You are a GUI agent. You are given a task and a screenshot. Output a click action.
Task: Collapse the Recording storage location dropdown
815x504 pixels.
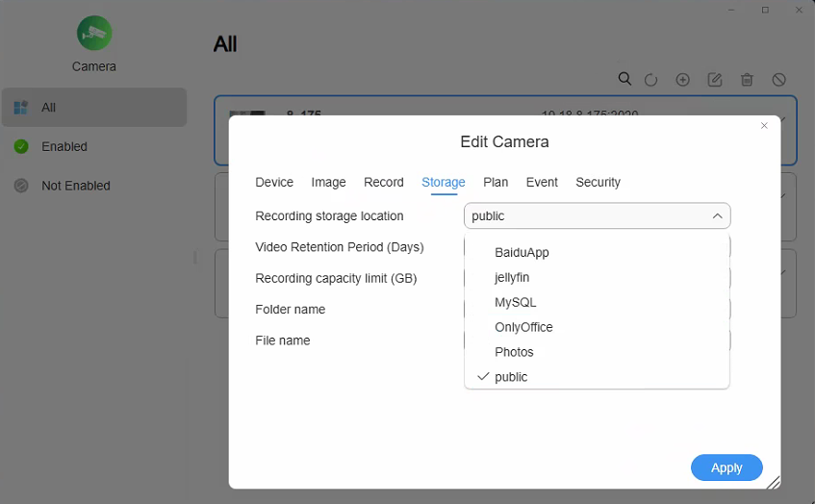click(x=717, y=216)
